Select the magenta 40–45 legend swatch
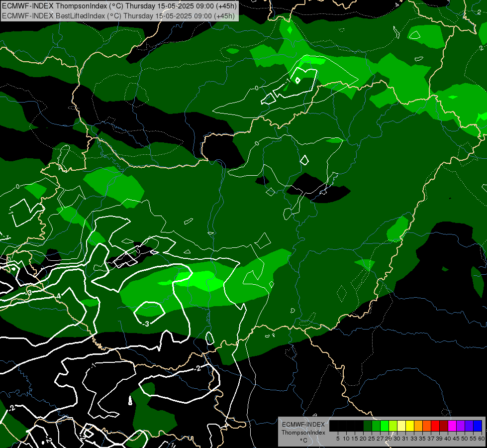Image resolution: width=487 pixels, height=448 pixels. click(x=452, y=426)
